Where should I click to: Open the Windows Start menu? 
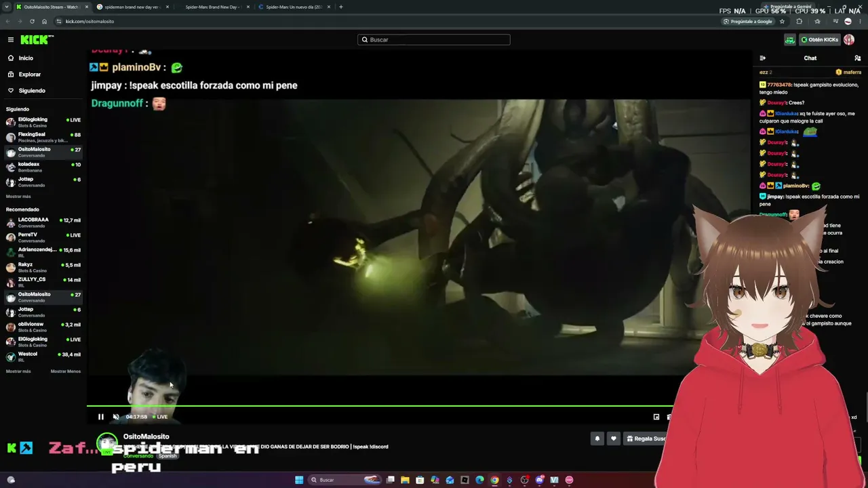(x=299, y=480)
